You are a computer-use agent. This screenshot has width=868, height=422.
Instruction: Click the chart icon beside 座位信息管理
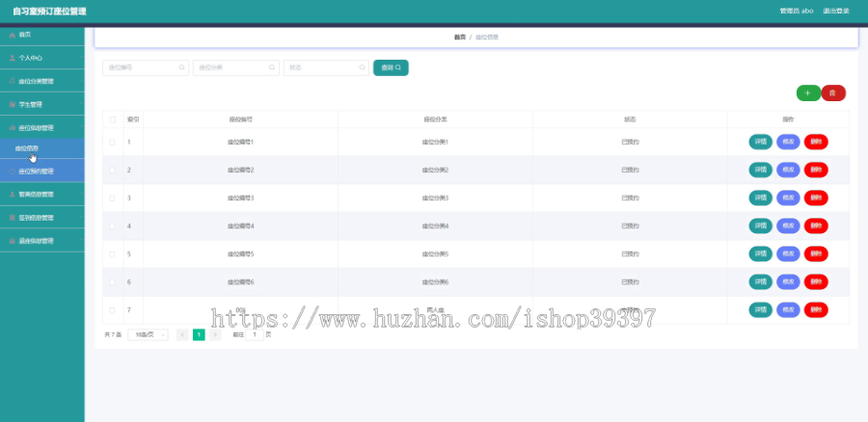(13, 128)
